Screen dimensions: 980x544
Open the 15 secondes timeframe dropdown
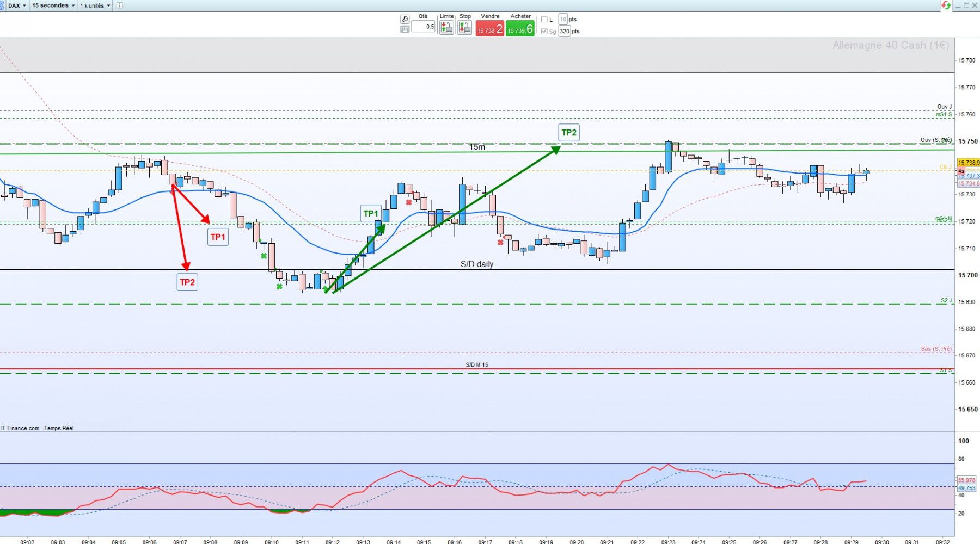pyautogui.click(x=53, y=5)
